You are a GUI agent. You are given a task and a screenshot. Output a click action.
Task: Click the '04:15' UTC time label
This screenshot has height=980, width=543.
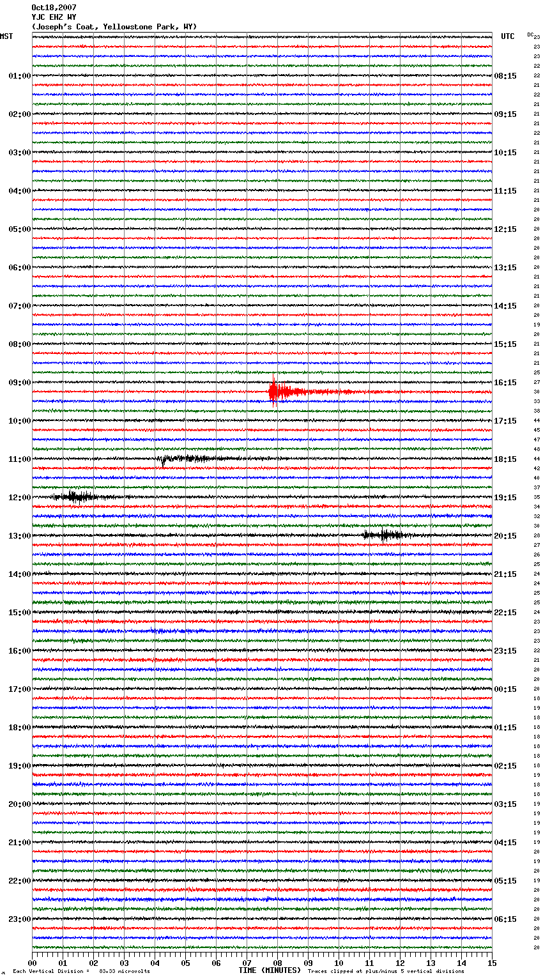[505, 843]
